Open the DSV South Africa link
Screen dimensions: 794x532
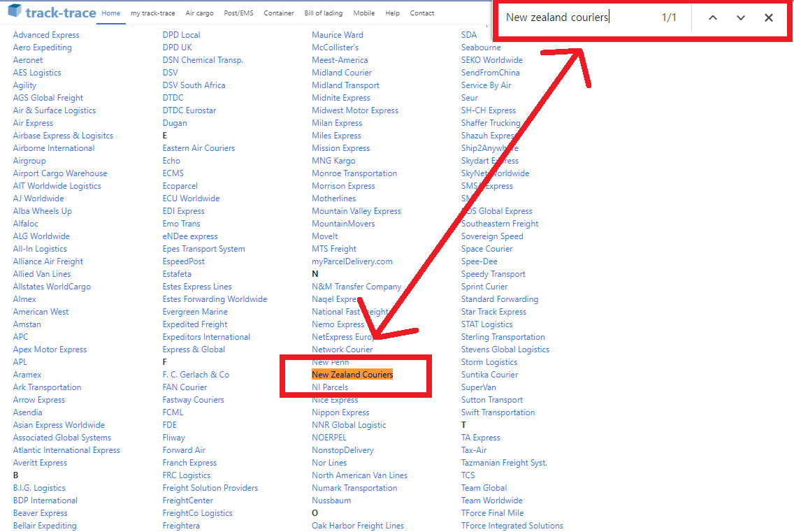pyautogui.click(x=194, y=85)
